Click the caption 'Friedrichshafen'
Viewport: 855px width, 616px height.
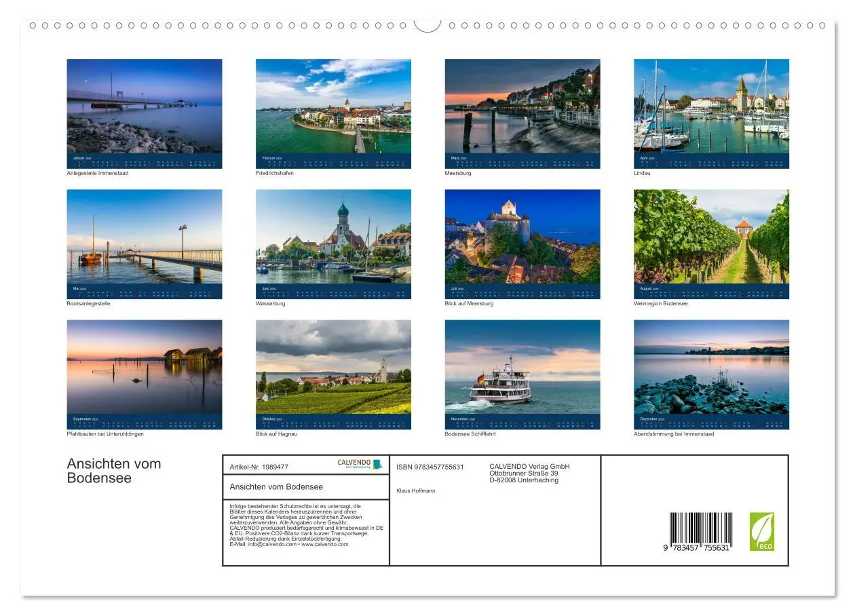(x=275, y=173)
